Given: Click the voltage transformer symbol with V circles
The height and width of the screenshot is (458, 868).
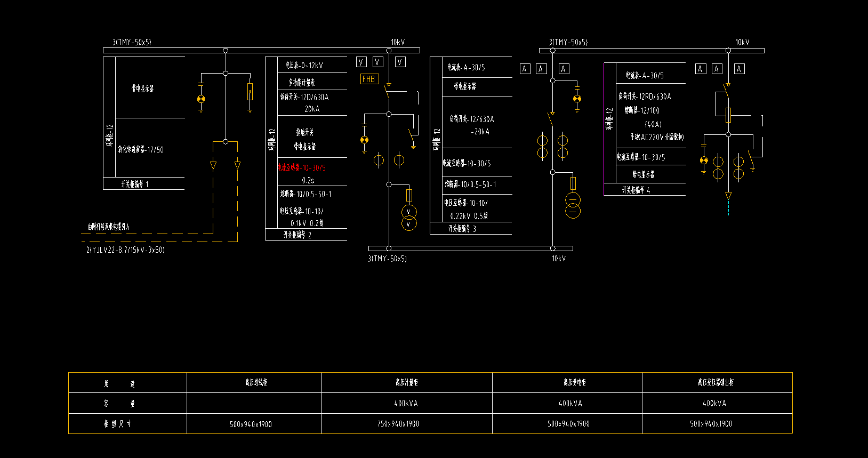Looking at the screenshot, I should click(x=409, y=218).
